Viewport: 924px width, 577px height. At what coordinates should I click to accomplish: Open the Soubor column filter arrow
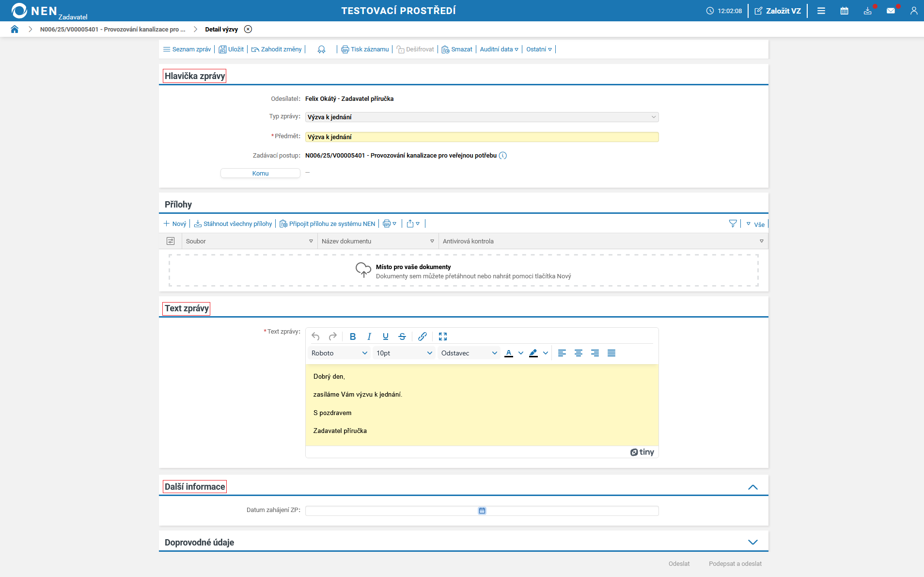click(x=311, y=241)
